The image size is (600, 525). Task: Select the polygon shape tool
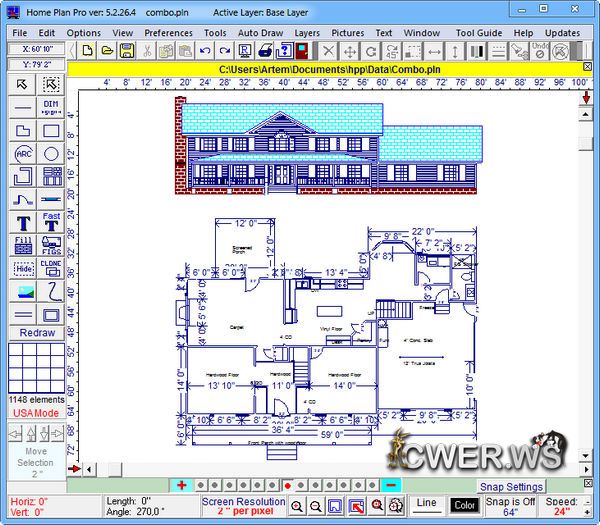(23, 130)
